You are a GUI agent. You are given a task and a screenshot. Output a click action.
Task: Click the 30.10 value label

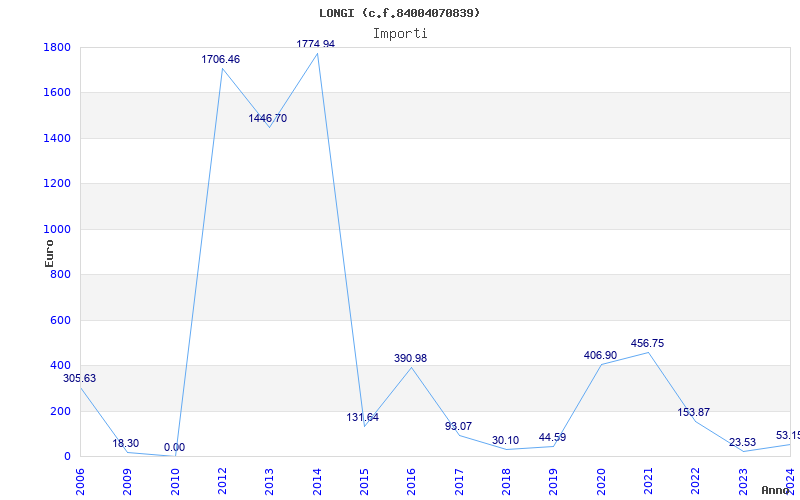(505, 440)
